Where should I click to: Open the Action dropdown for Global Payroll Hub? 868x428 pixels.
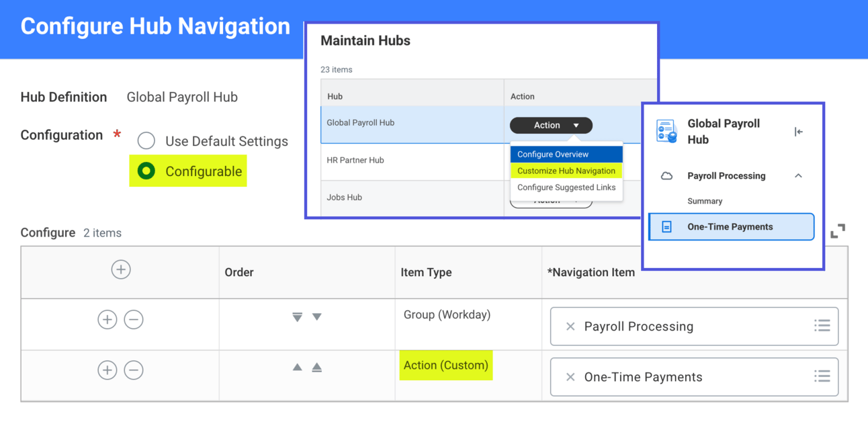click(x=551, y=125)
